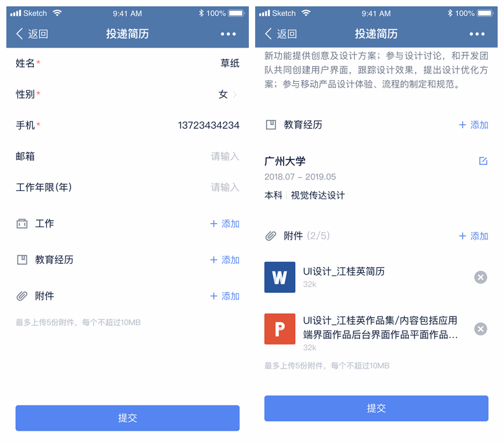Expand the 性别 gender selector chevron
Image resolution: width=504 pixels, height=444 pixels.
[235, 94]
